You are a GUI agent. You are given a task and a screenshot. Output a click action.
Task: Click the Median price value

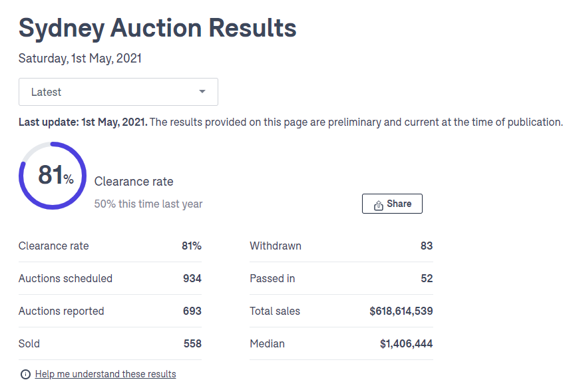click(x=407, y=343)
